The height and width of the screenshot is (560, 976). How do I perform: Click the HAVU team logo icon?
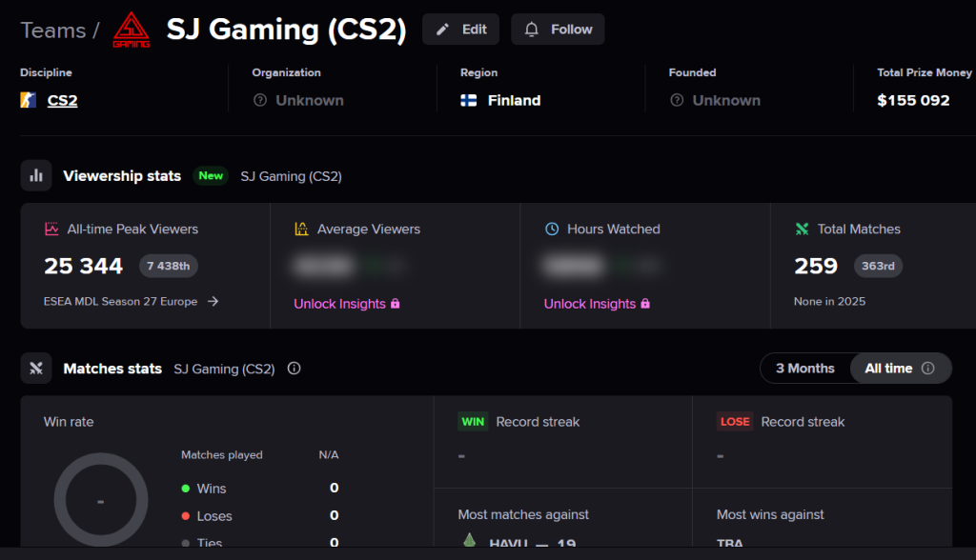click(x=470, y=540)
